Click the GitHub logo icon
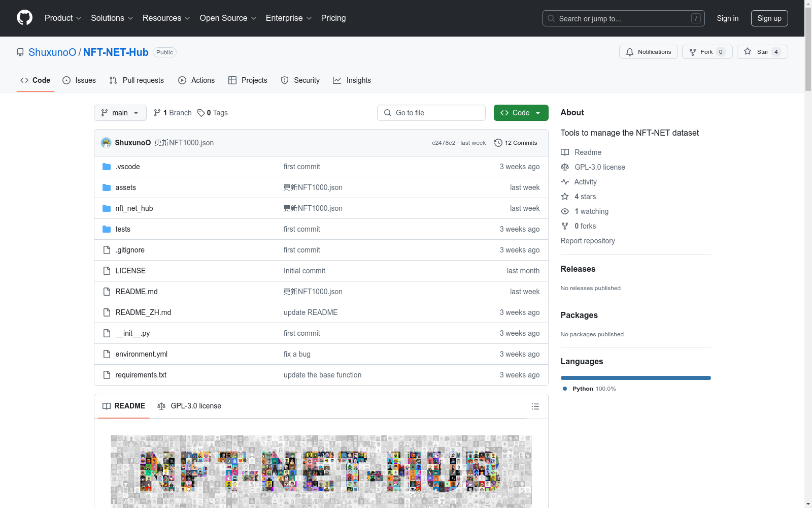Image resolution: width=812 pixels, height=508 pixels. click(24, 18)
